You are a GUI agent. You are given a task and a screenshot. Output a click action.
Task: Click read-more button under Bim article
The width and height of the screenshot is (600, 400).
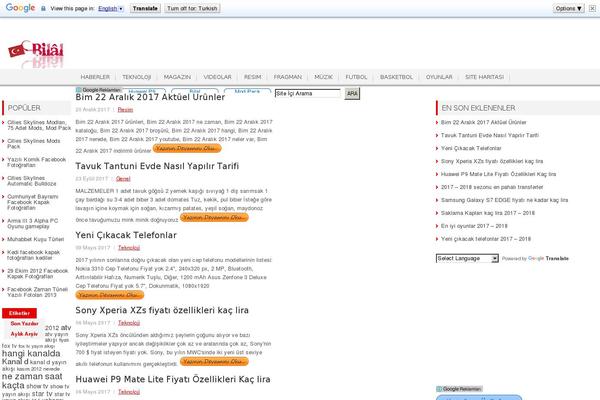(x=187, y=148)
